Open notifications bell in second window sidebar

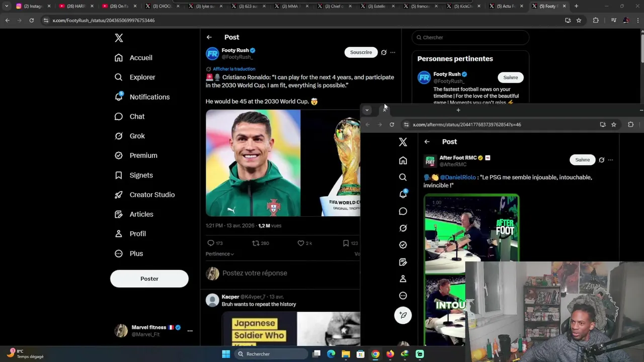click(403, 194)
